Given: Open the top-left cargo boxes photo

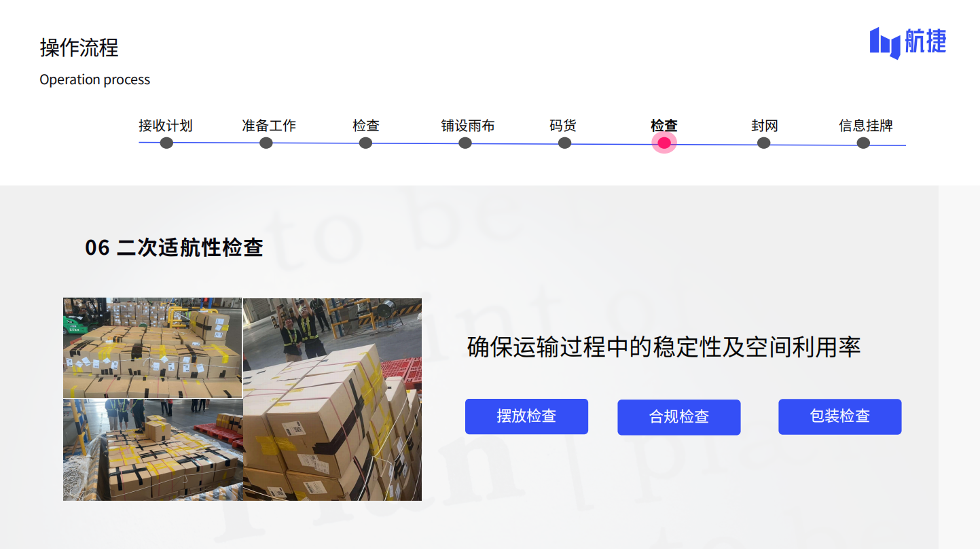Looking at the screenshot, I should (x=153, y=348).
